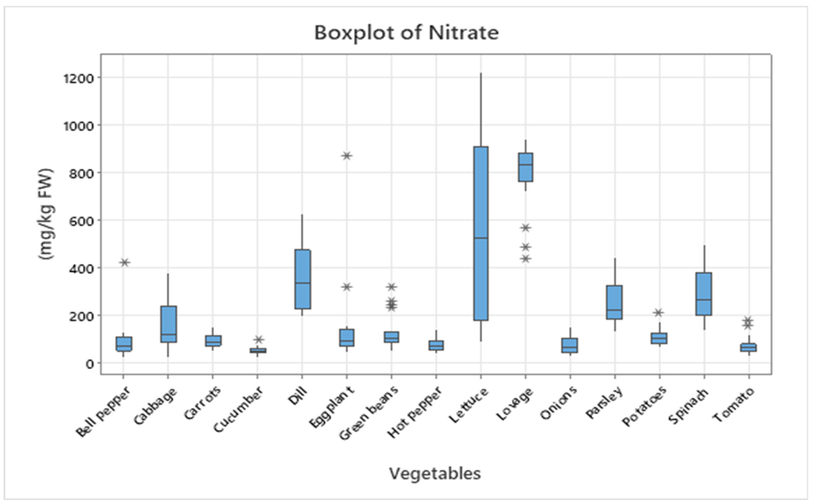Screen dimensions: 813x504
Task: Click the Cucumber outlier asterisk
Action: 259,340
